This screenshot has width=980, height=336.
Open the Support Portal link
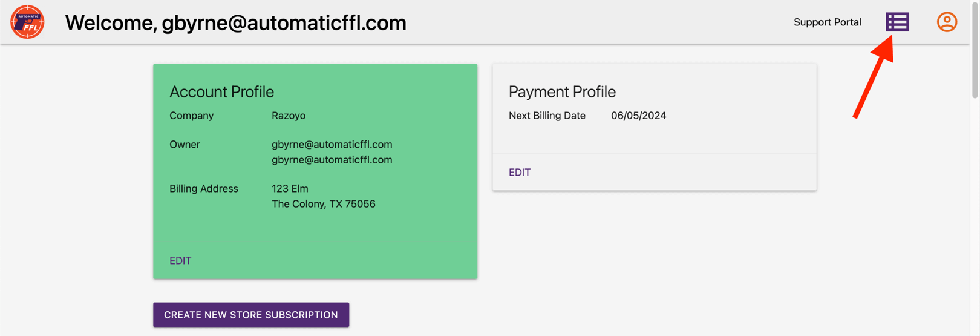[827, 22]
